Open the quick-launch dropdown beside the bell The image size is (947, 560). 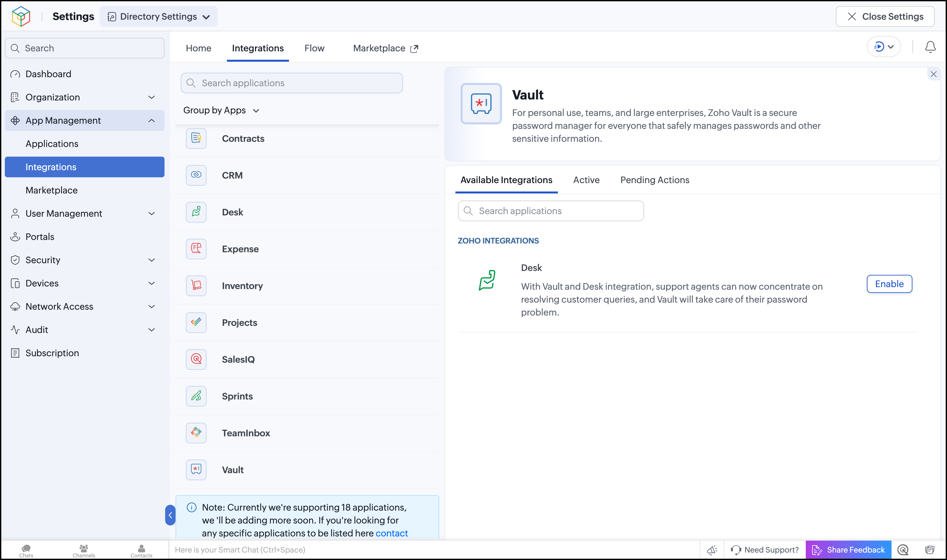coord(884,47)
